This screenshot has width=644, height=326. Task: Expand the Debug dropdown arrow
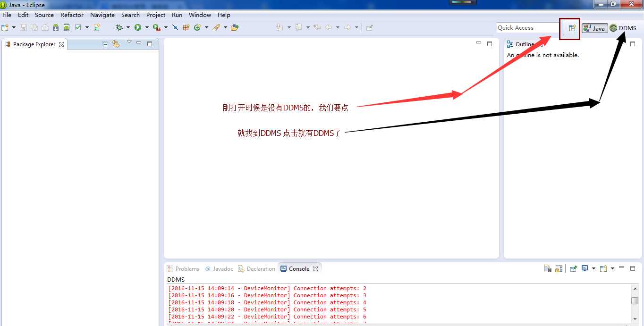tap(128, 27)
